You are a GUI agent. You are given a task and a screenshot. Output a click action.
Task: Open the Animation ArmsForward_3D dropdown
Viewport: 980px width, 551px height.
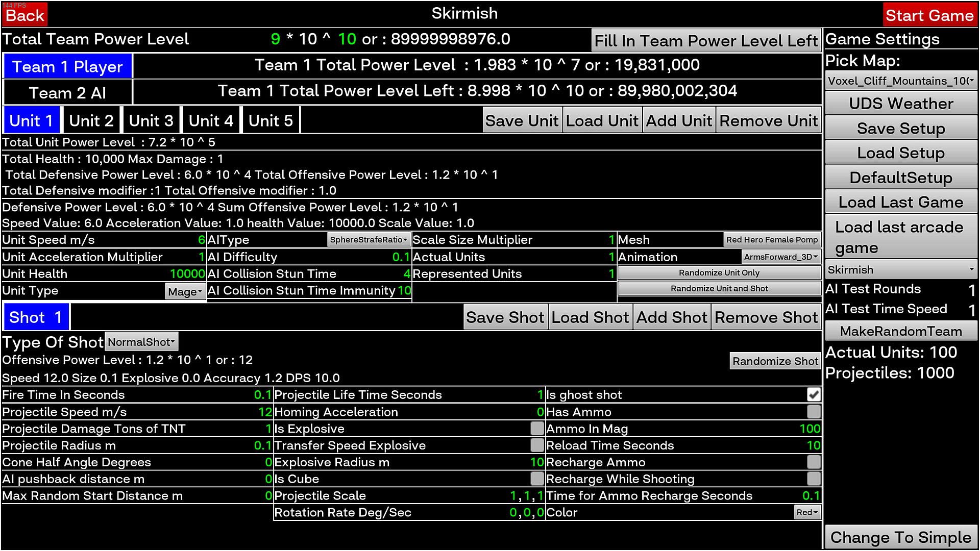click(780, 257)
